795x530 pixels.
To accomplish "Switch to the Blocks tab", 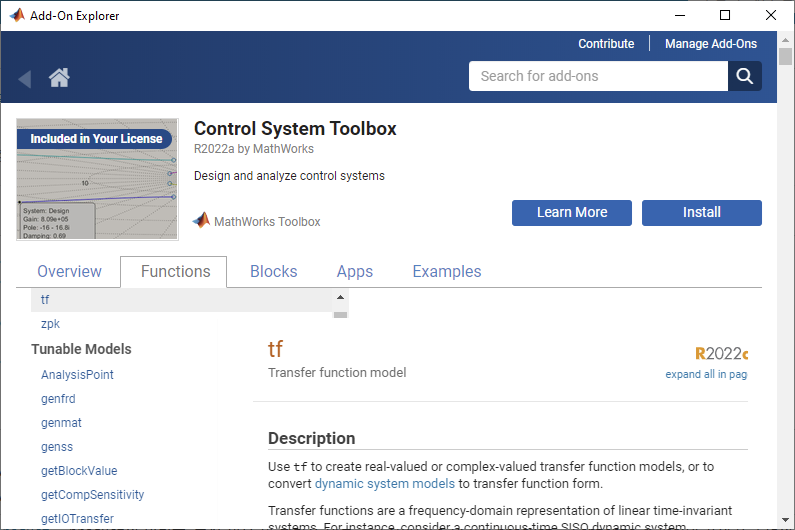I will [274, 271].
